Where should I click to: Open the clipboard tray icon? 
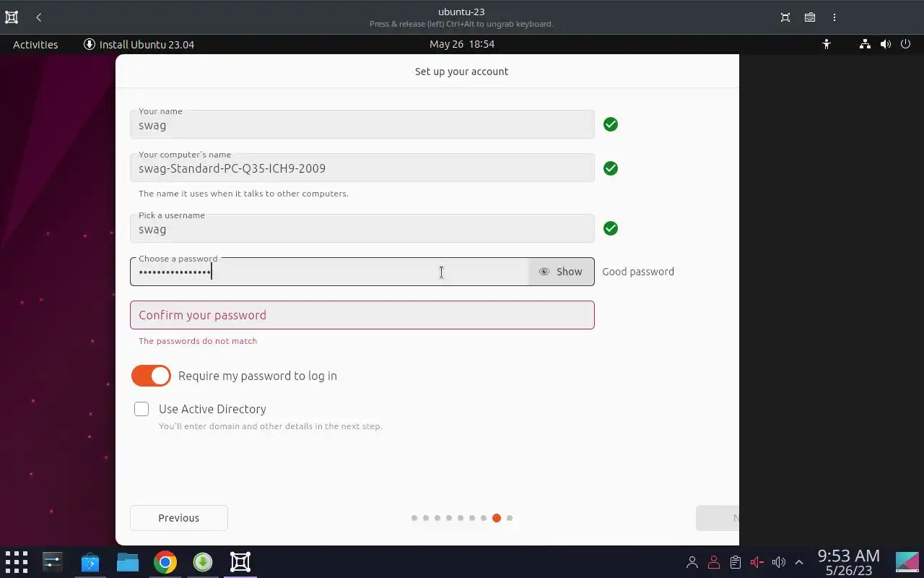point(736,562)
